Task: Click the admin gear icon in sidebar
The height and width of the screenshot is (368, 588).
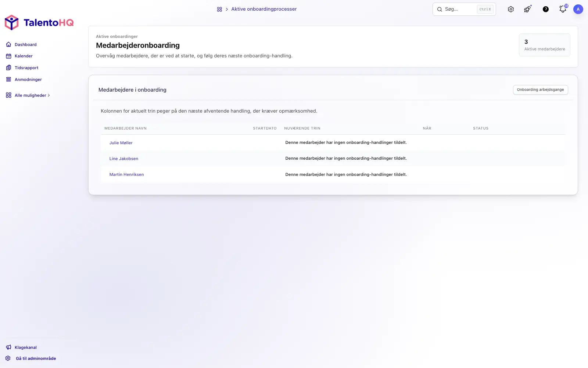Action: (8, 358)
